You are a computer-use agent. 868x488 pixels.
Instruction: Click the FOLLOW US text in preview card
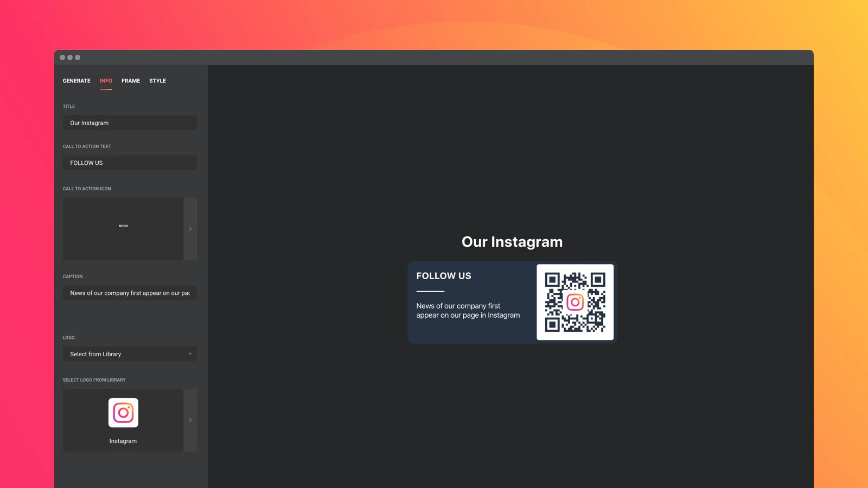tap(444, 276)
